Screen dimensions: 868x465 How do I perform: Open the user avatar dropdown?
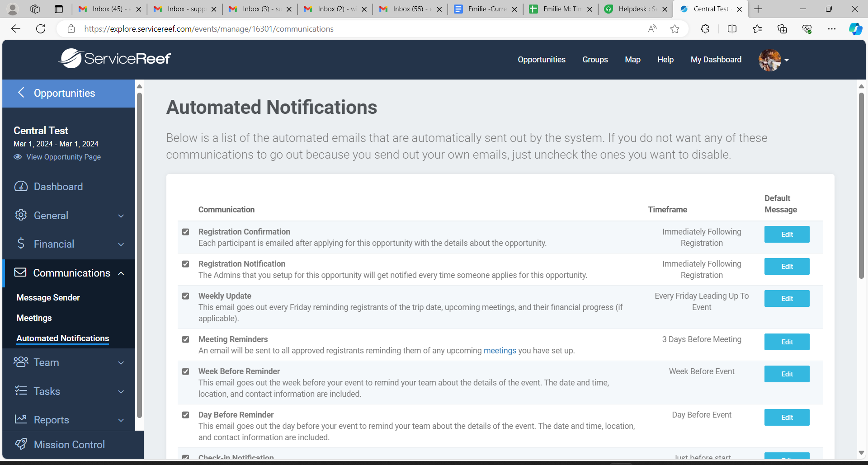pyautogui.click(x=774, y=60)
